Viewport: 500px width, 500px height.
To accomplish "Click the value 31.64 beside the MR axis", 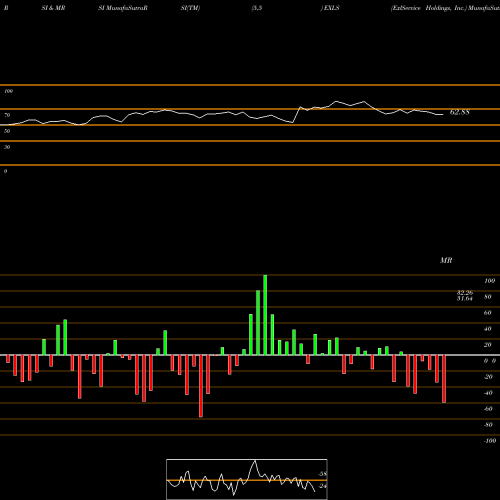I will [x=465, y=298].
